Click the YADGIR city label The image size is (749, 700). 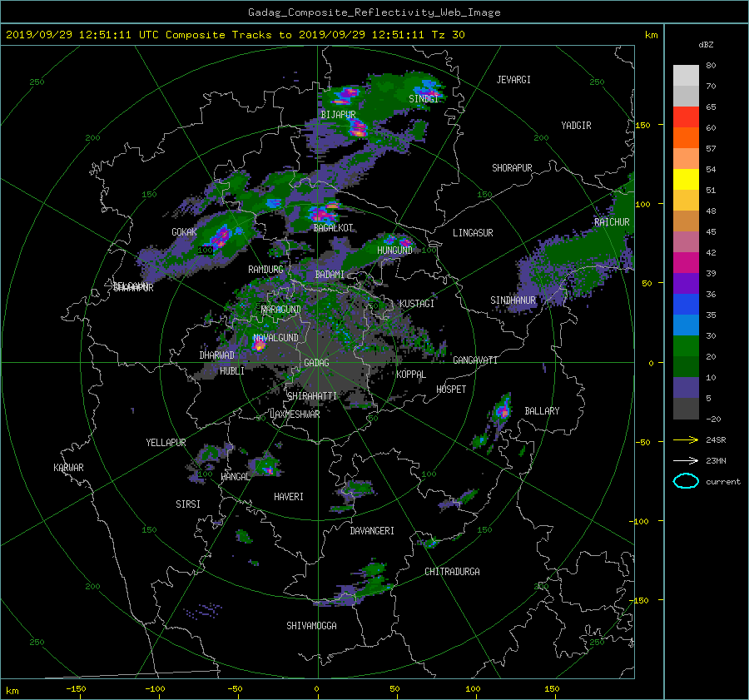[576, 126]
